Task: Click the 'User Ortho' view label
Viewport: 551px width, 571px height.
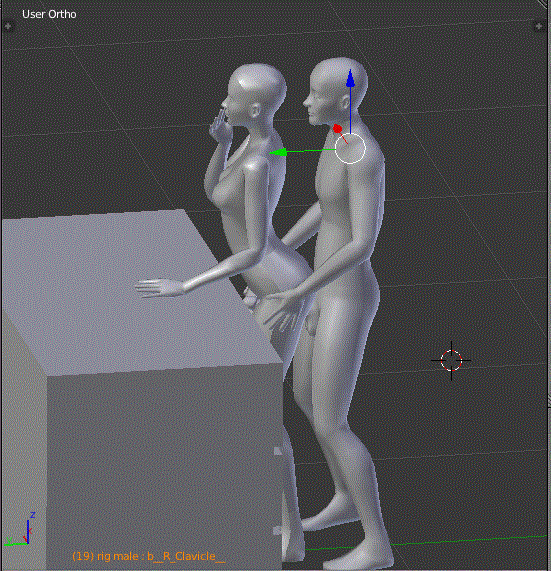Action: 49,14
